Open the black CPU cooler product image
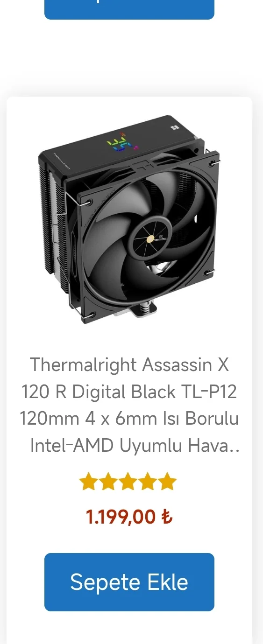 coord(129,219)
